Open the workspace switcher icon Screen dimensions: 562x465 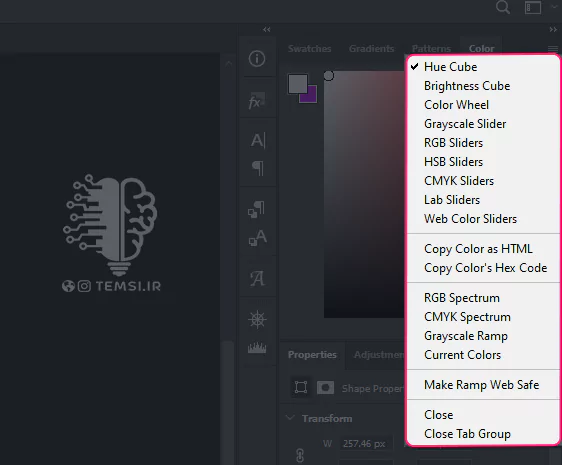click(x=533, y=8)
